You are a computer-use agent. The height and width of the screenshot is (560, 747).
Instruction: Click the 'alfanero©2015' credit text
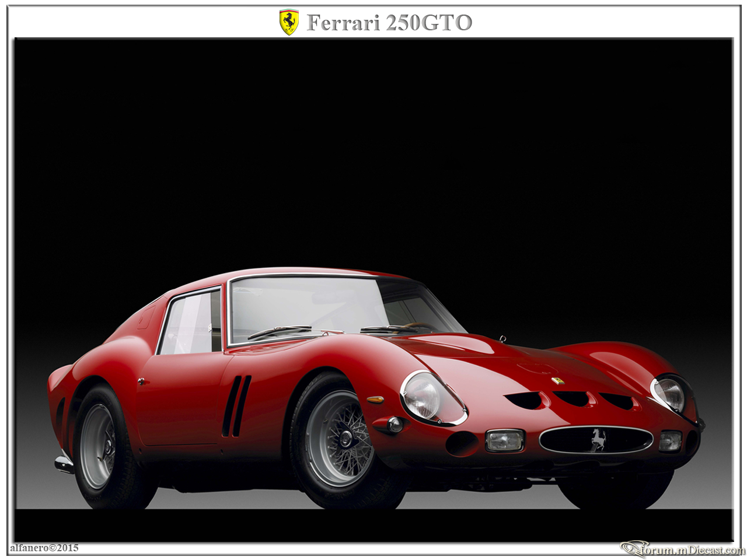click(44, 548)
